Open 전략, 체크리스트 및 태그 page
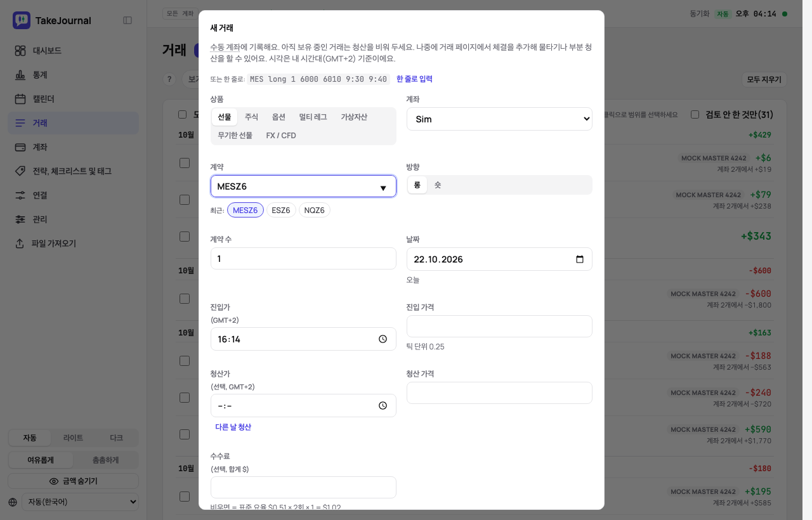Viewport: 812px width, 520px height. tap(73, 171)
